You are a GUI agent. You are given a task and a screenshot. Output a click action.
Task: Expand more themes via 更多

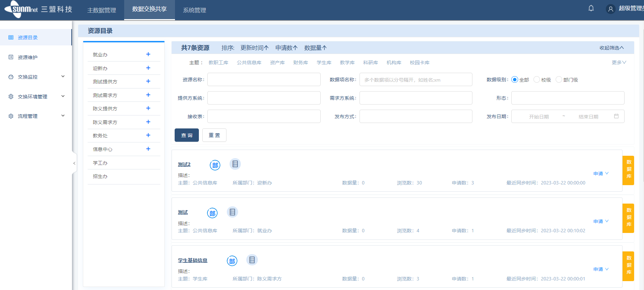point(619,63)
